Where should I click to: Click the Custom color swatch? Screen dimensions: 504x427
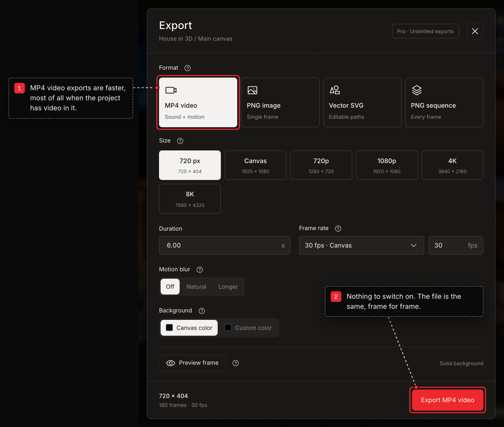pos(228,328)
